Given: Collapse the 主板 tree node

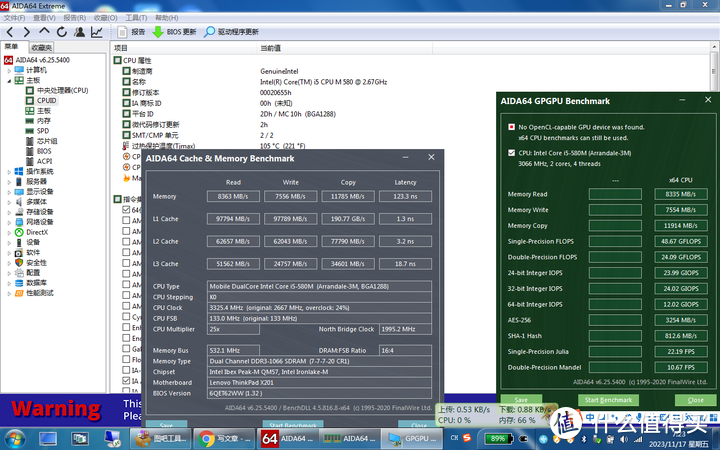Looking at the screenshot, I should pyautogui.click(x=9, y=80).
